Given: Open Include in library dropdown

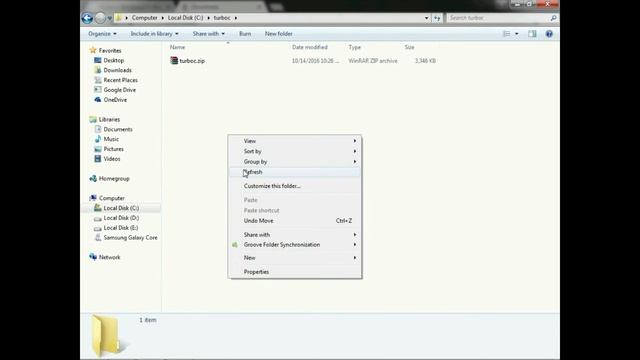Looking at the screenshot, I should tap(154, 34).
